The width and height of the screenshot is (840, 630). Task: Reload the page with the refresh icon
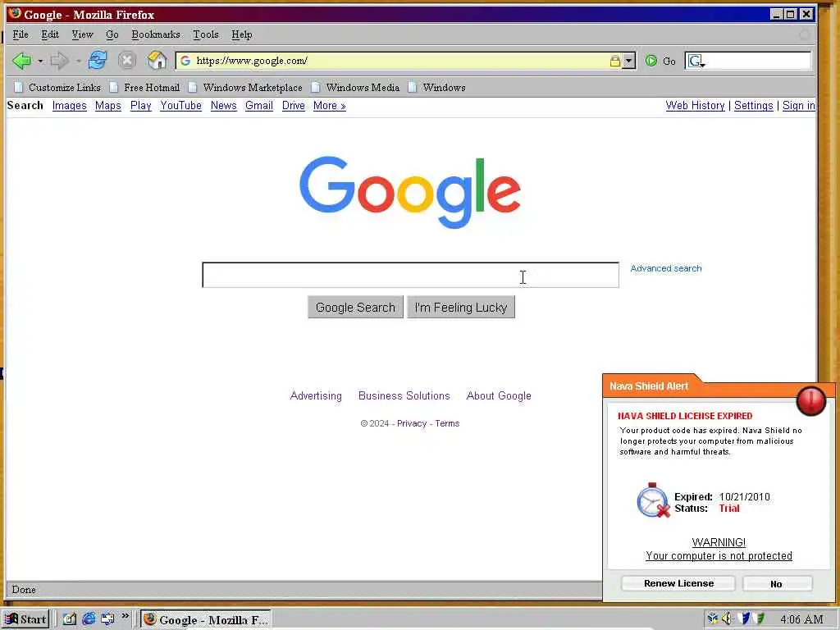98,60
